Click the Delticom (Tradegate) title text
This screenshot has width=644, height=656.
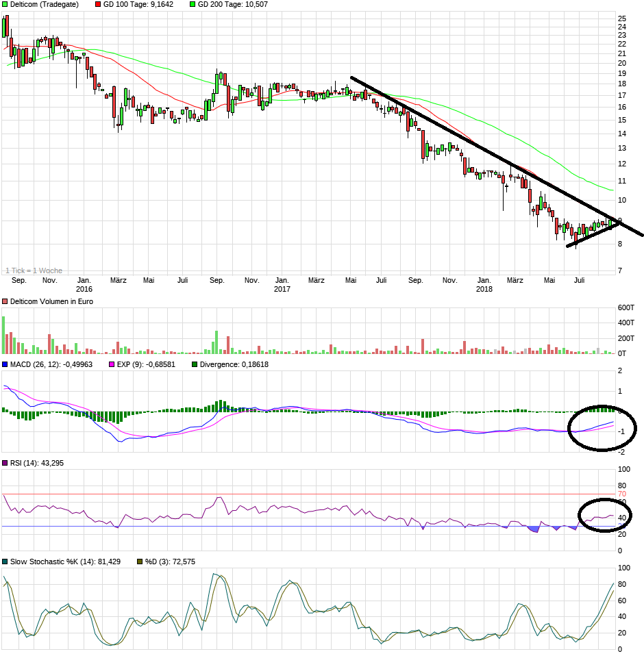click(x=45, y=5)
